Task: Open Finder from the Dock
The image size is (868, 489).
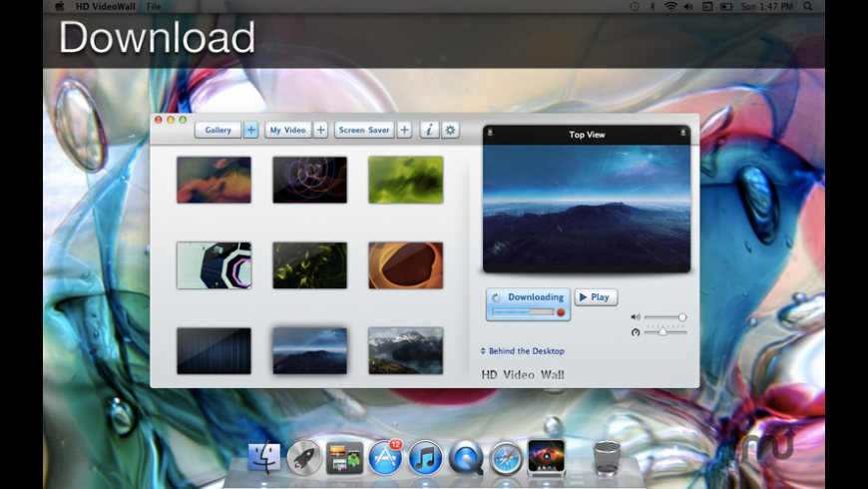Action: tap(263, 457)
